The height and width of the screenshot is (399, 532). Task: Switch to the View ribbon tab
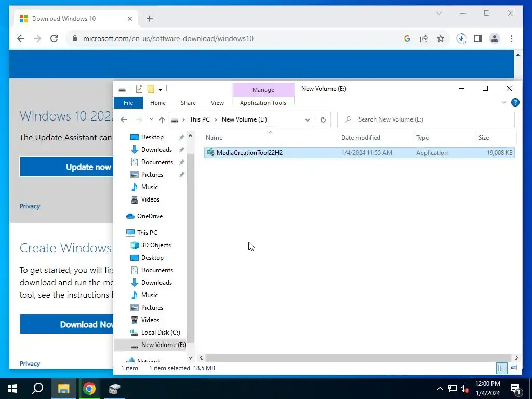[217, 103]
